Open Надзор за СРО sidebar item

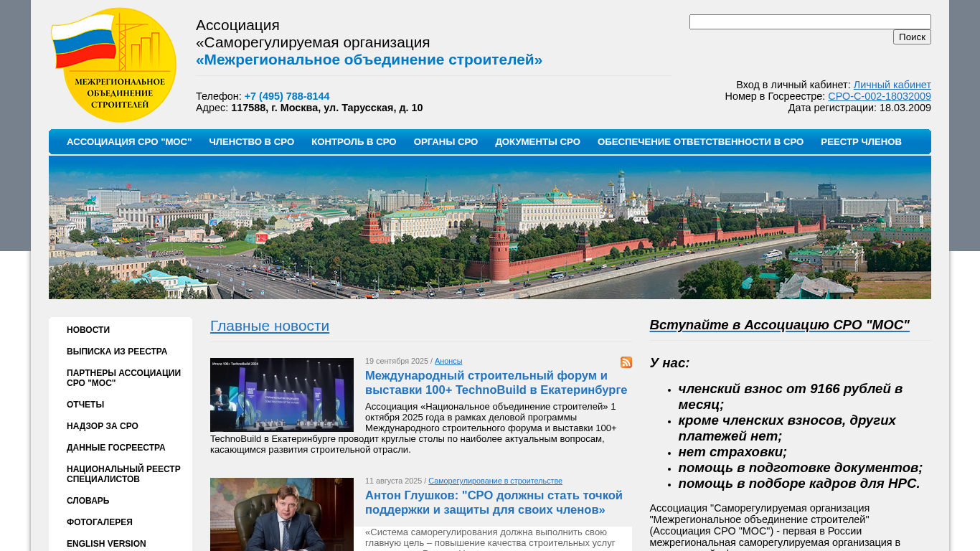pyautogui.click(x=103, y=426)
